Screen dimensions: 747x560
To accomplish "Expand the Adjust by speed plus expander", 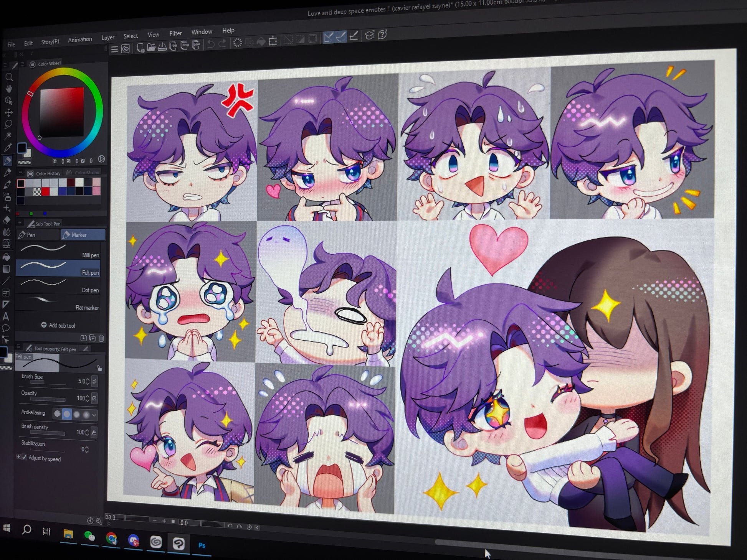I will 18,456.
